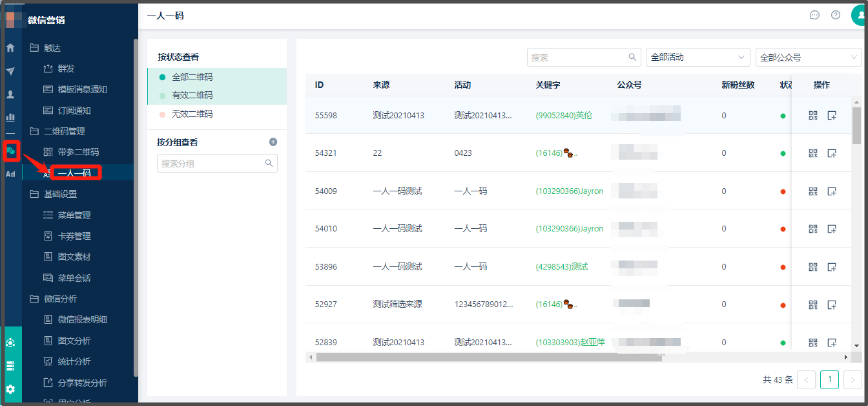This screenshot has width=868, height=406.
Task: Open the user avatar in top right
Action: (x=860, y=15)
